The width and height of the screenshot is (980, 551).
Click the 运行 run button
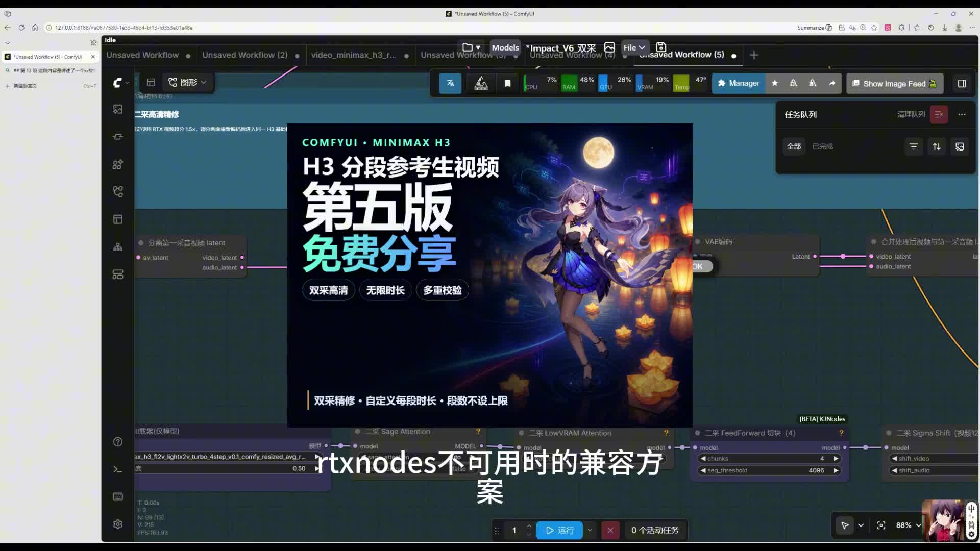click(x=559, y=530)
